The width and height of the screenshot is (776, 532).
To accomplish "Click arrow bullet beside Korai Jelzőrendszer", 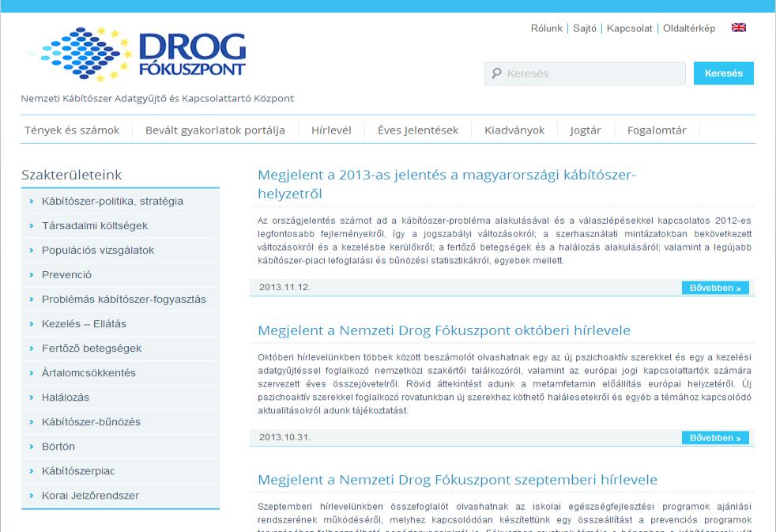I will click(x=31, y=496).
